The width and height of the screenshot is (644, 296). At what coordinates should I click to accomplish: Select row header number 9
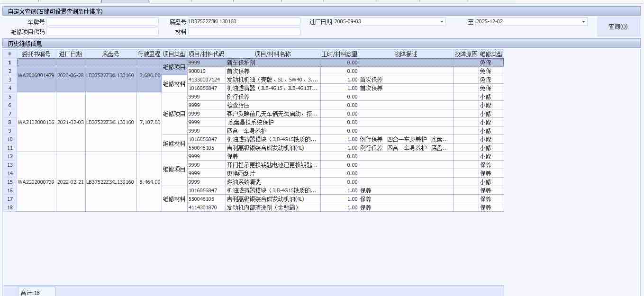[x=9, y=131]
